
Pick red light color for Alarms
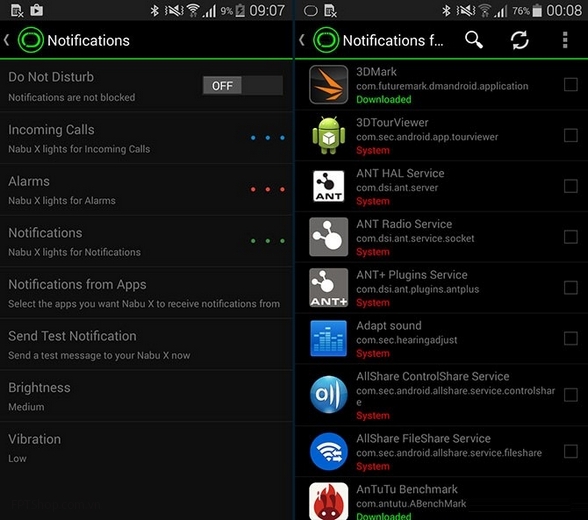268,189
